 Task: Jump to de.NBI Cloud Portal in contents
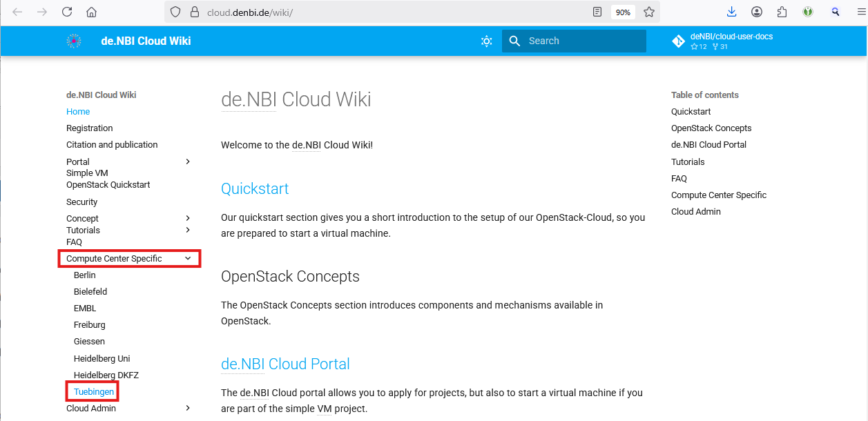(x=708, y=145)
